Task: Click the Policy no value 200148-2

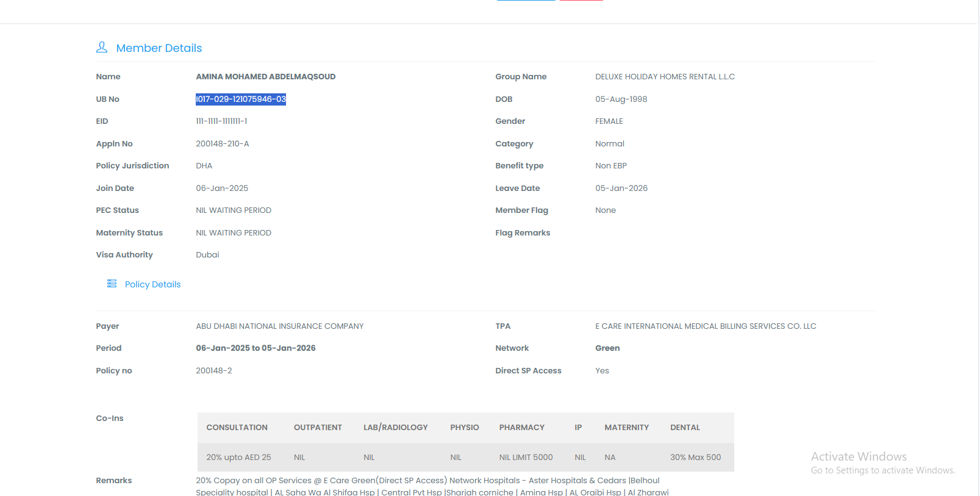Action: tap(213, 371)
